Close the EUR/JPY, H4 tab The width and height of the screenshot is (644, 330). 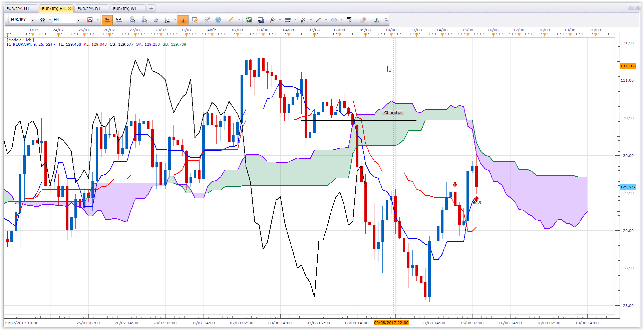coord(70,9)
